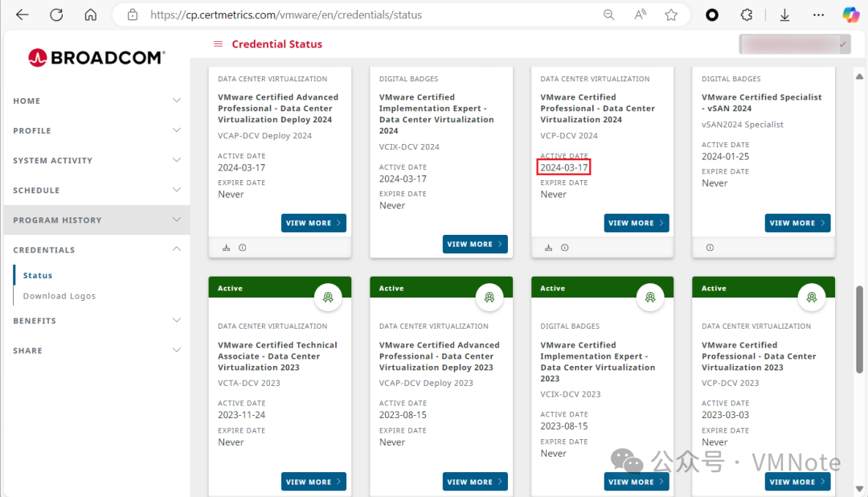Click the Credential Status page heading
The image size is (868, 497).
[276, 43]
